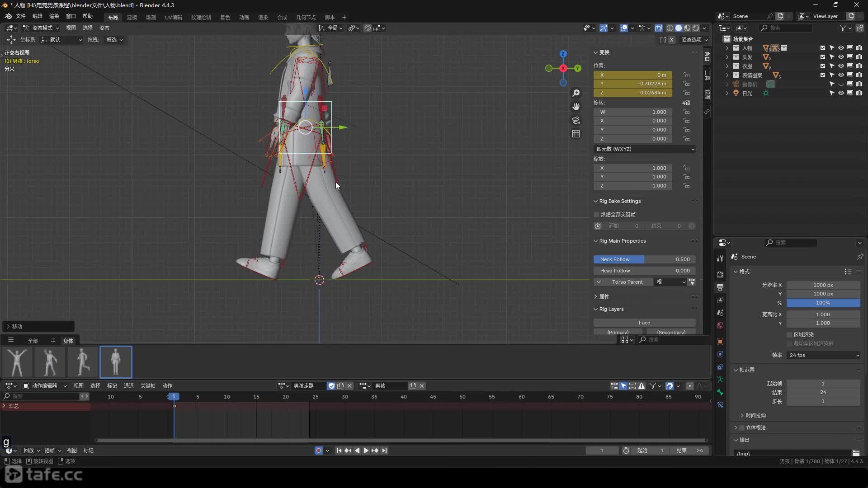Open the 24 fps frame rate dropdown
Image resolution: width=868 pixels, height=488 pixels.
[824, 355]
